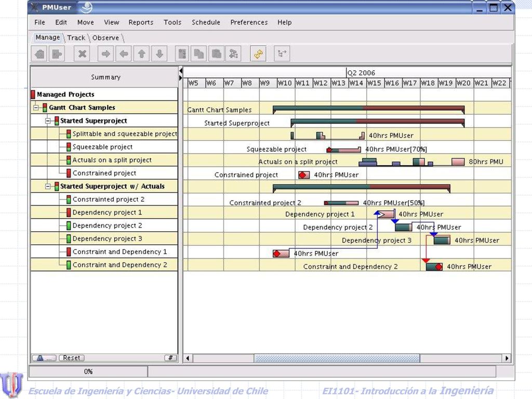Click the move up arrow toolbar icon
The width and height of the screenshot is (532, 399).
(141, 54)
